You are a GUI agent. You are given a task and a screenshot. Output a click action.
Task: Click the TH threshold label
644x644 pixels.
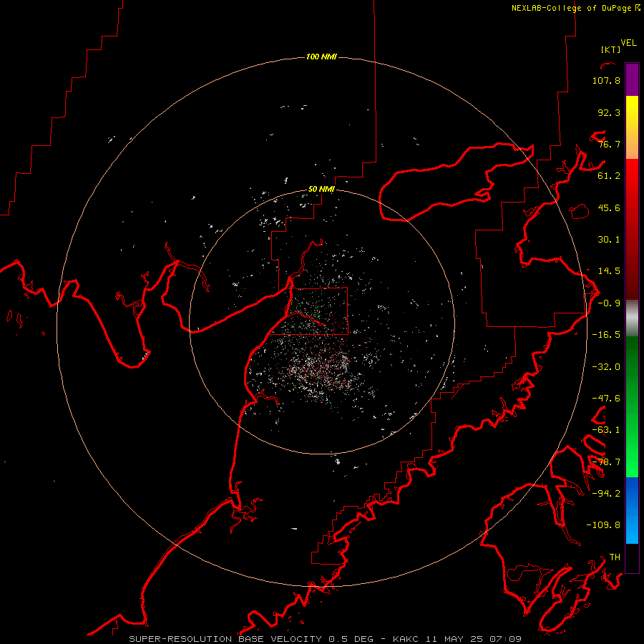(615, 557)
